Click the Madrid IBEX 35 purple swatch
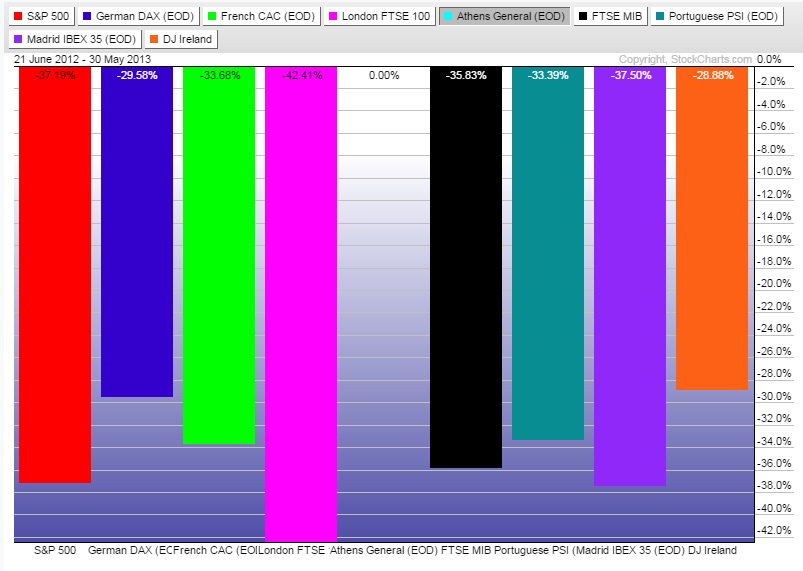Screen dimensions: 803x571 [19, 40]
